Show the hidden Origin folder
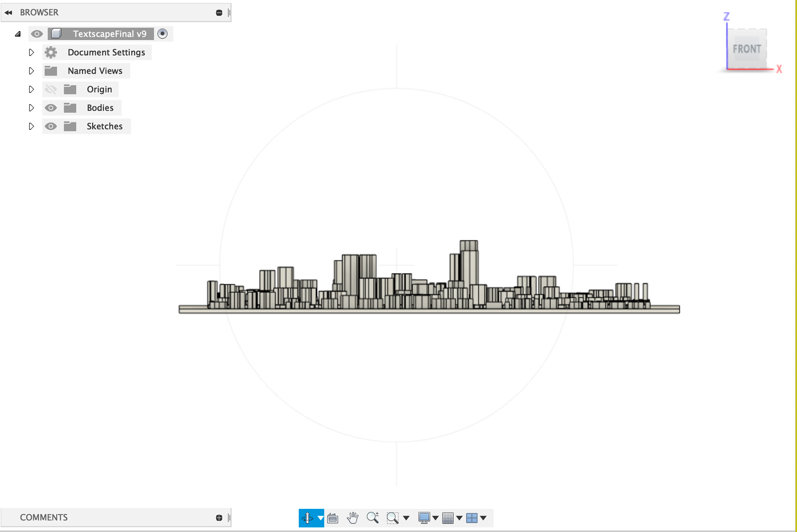The image size is (797, 532). 51,89
